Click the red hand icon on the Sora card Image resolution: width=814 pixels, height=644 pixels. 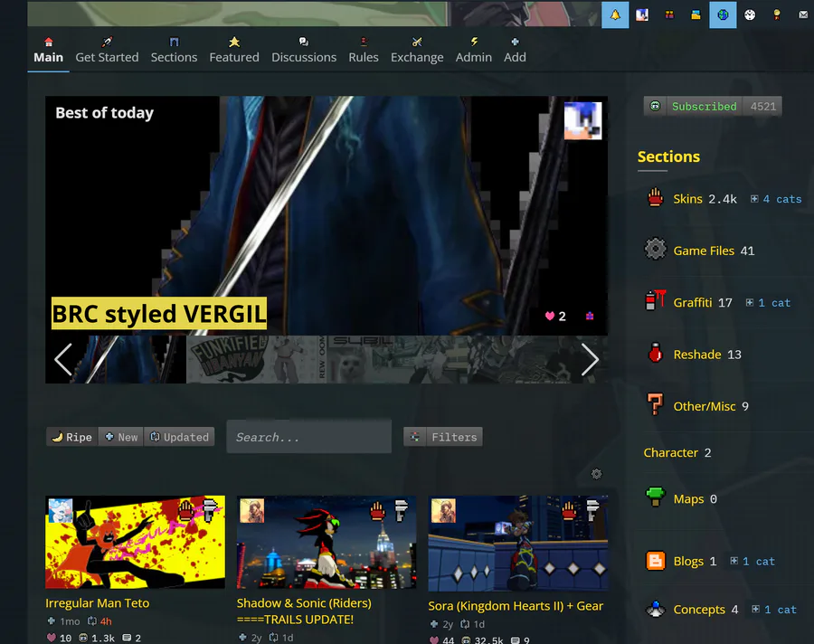569,510
